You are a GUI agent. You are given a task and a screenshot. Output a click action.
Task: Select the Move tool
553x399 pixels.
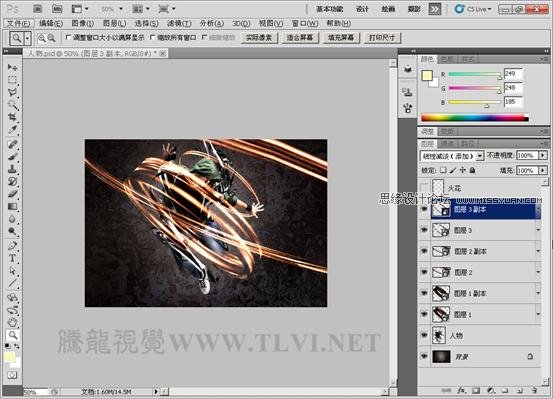coord(13,67)
